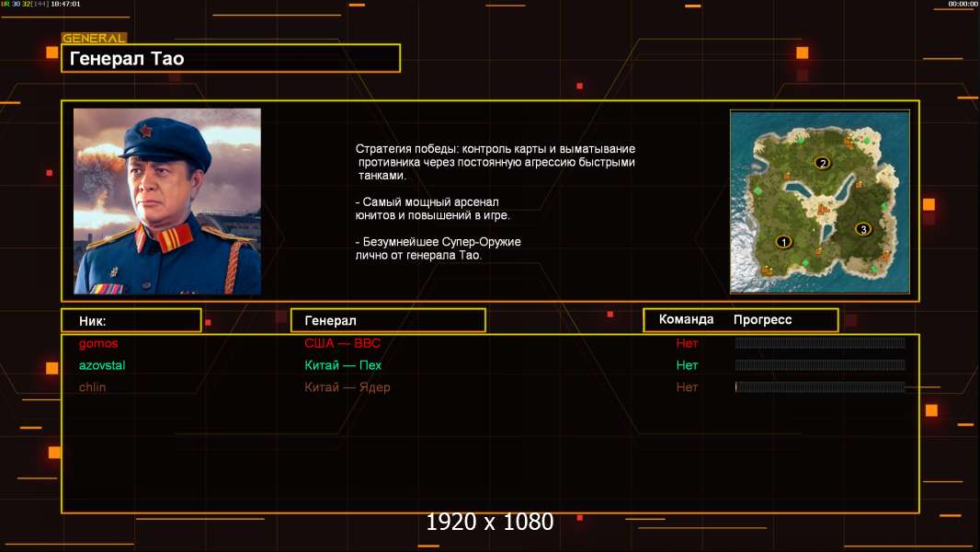The width and height of the screenshot is (980, 552).
Task: Click 'Китай — Пех' general entry
Action: pyautogui.click(x=343, y=365)
